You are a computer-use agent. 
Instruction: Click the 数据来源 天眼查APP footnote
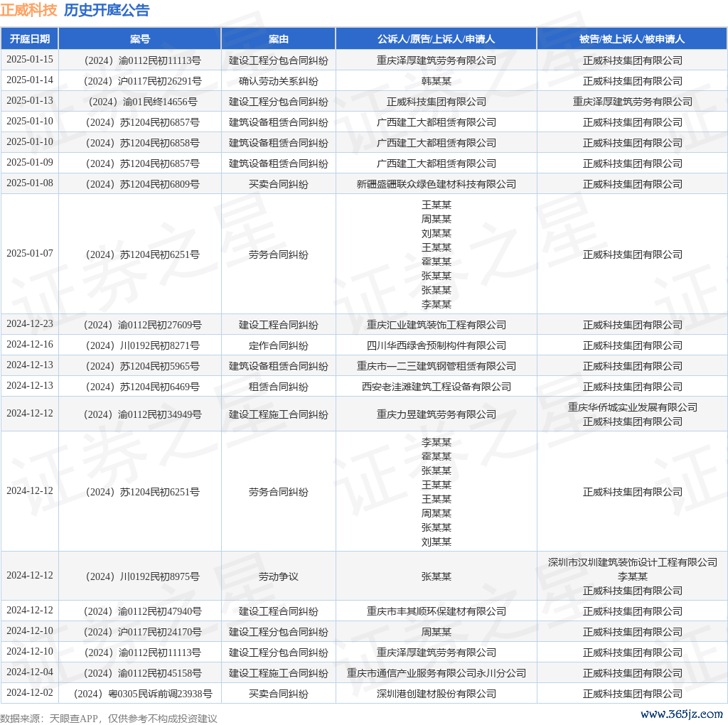click(109, 719)
